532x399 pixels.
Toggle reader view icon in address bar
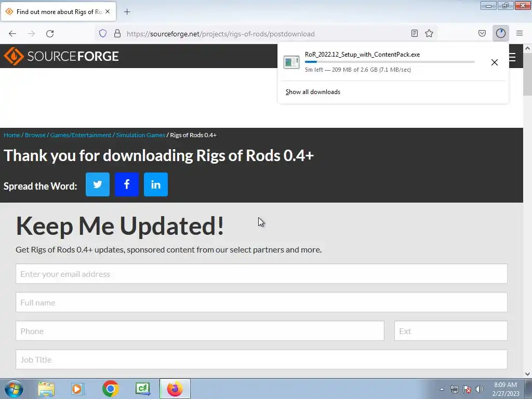point(414,33)
